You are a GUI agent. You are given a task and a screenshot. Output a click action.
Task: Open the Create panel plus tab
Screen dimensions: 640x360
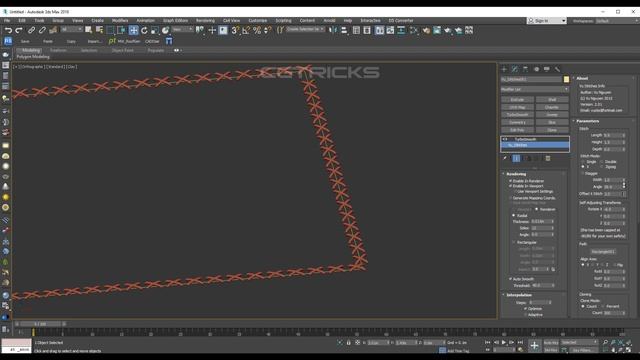point(504,69)
